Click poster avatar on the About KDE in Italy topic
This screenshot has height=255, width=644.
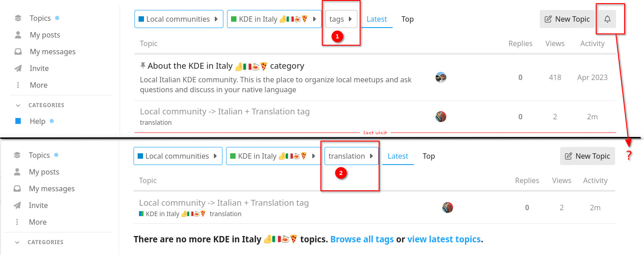pyautogui.click(x=440, y=77)
